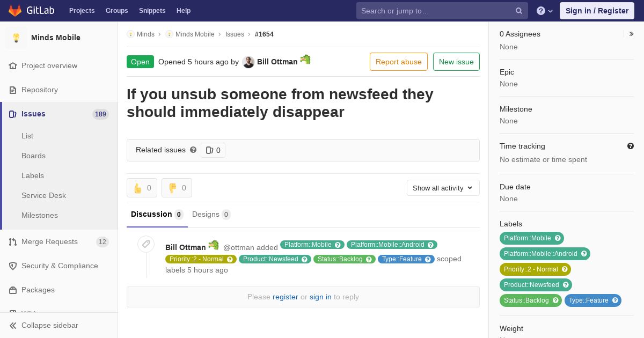Click the Report abuse button
The width and height of the screenshot is (644, 338).
click(x=399, y=62)
